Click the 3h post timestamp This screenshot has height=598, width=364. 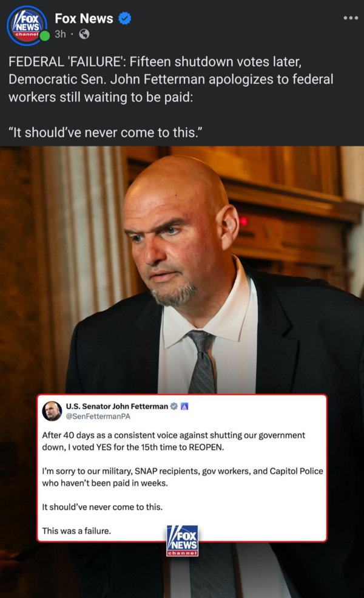click(60, 35)
